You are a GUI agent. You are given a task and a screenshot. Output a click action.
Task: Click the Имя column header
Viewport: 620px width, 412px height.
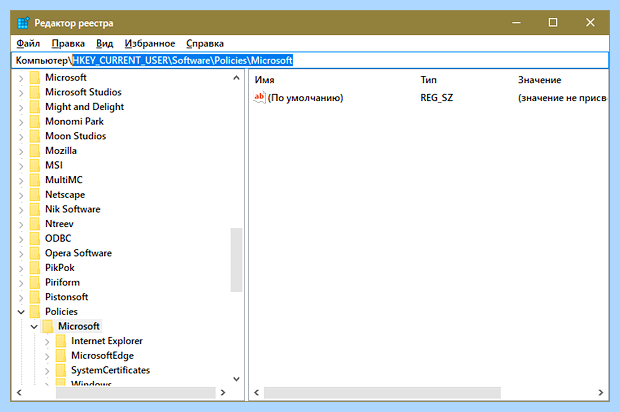(x=265, y=80)
